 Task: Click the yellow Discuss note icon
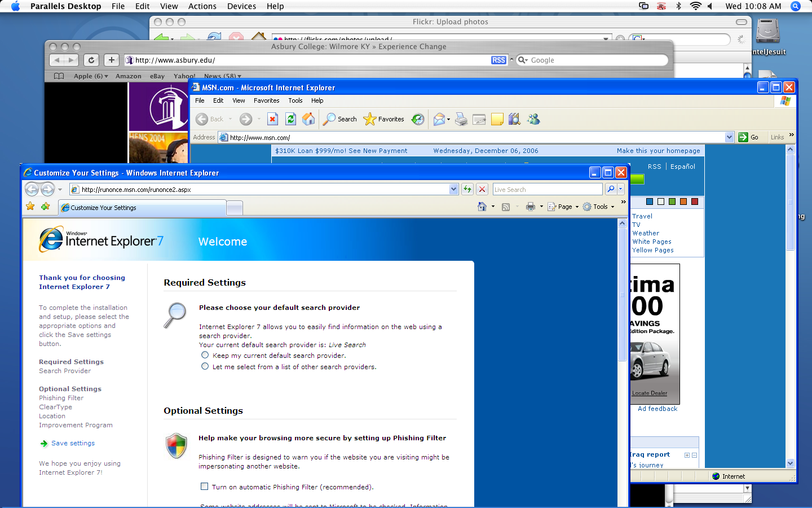click(x=497, y=119)
